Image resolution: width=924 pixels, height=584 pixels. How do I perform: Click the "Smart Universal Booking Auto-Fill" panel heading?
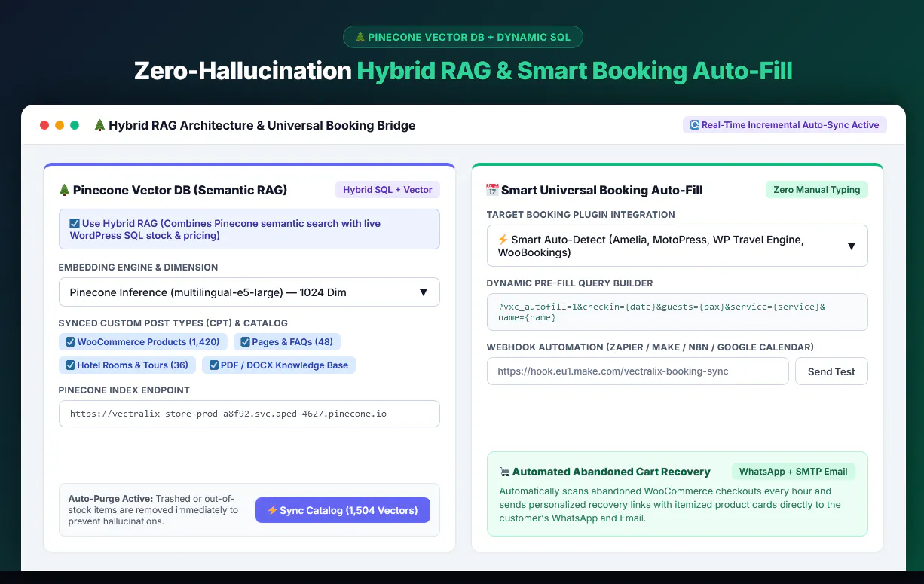602,190
